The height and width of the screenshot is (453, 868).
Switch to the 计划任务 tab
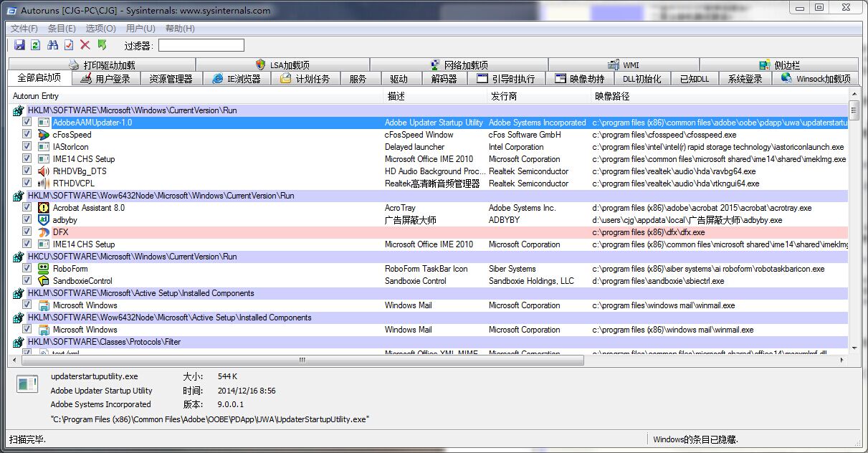pyautogui.click(x=305, y=79)
